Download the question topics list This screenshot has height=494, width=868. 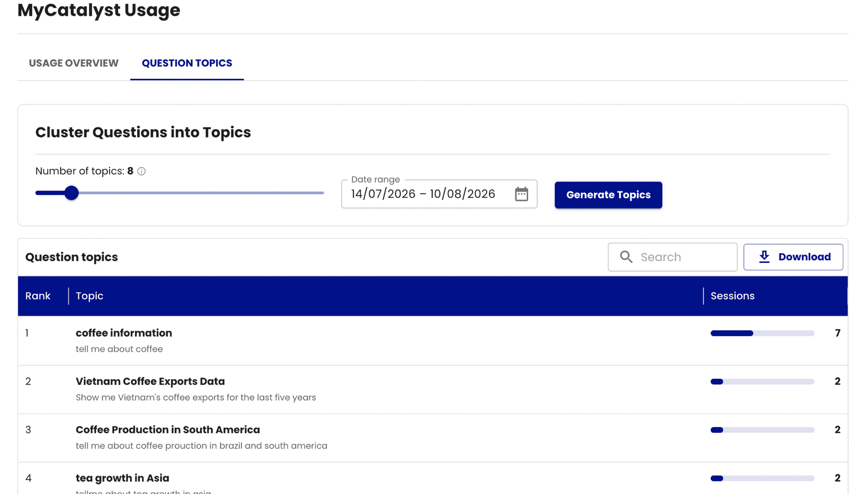(x=793, y=257)
